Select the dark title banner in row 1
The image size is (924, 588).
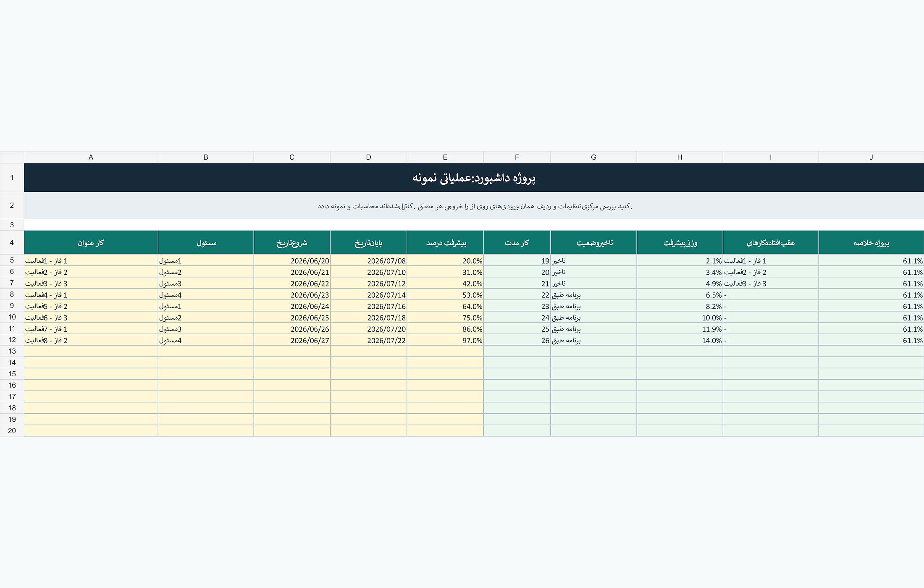(474, 178)
